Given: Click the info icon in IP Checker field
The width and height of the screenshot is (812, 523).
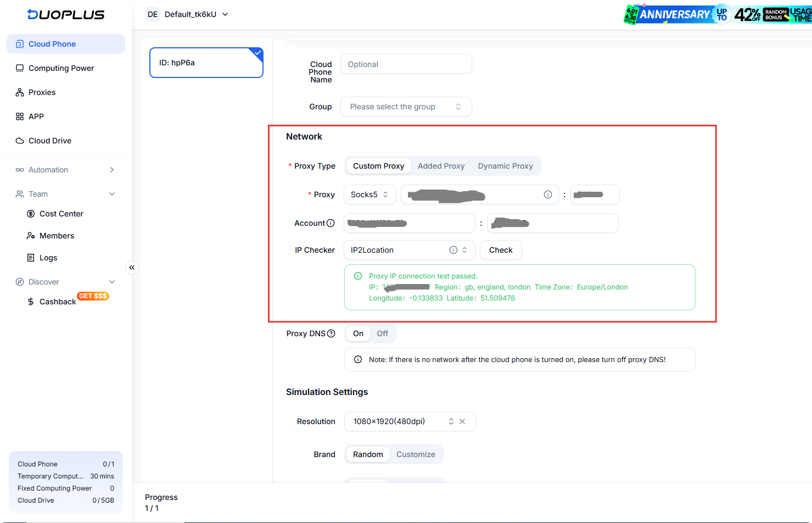Looking at the screenshot, I should point(453,250).
